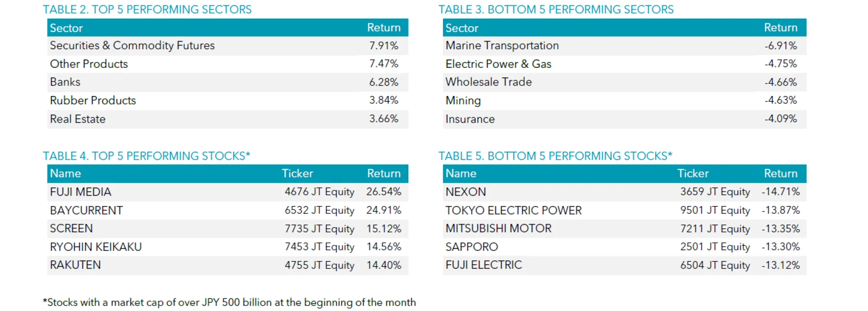
Task: Click the market cap footnote text
Action: tap(229, 302)
